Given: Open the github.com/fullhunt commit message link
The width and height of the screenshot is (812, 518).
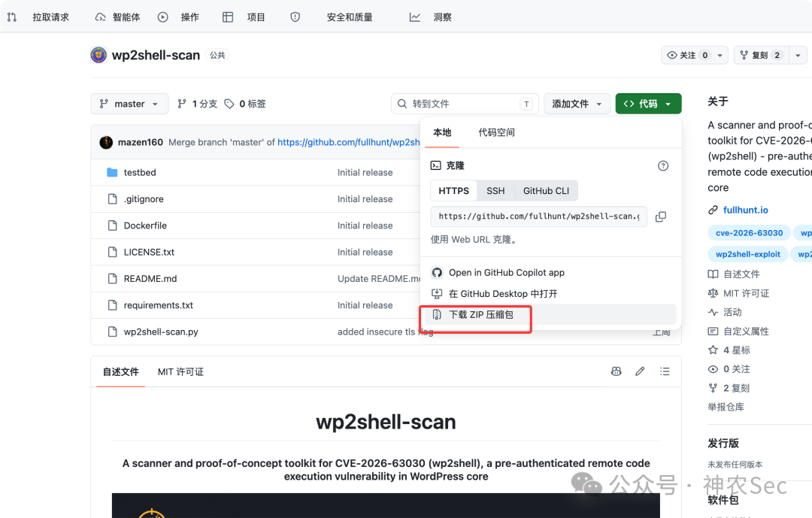Looking at the screenshot, I should pyautogui.click(x=349, y=142).
